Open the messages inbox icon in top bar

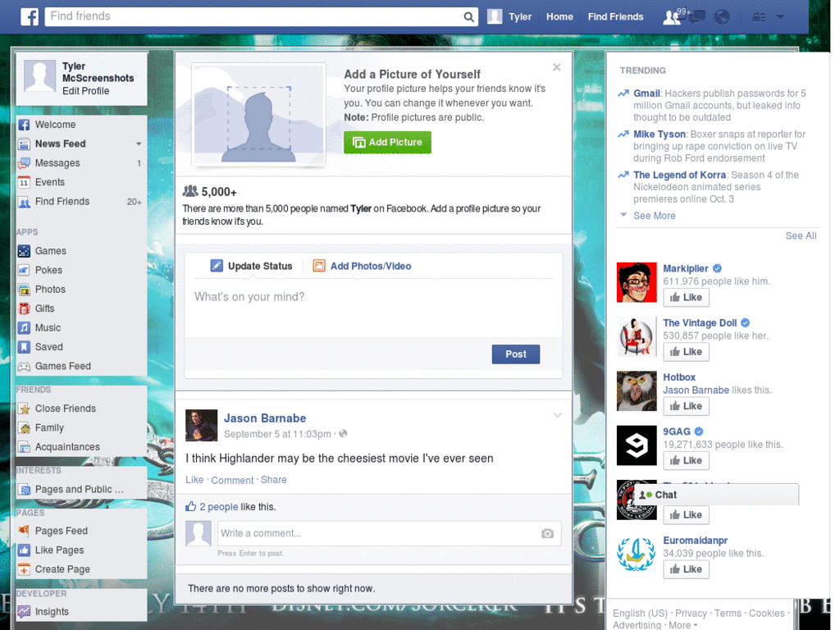click(x=696, y=17)
